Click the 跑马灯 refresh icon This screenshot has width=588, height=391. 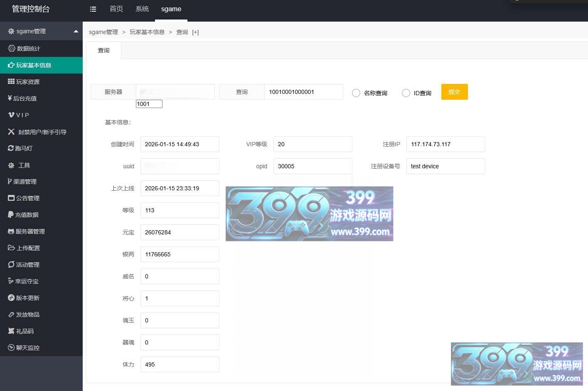click(11, 148)
